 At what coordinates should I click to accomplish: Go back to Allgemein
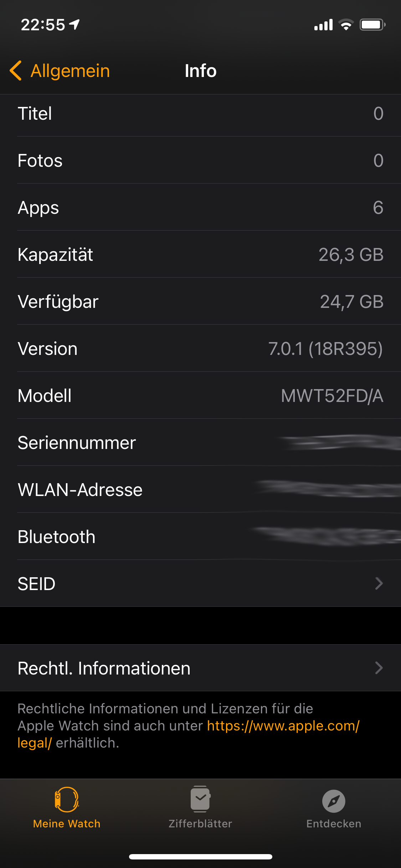click(x=70, y=71)
